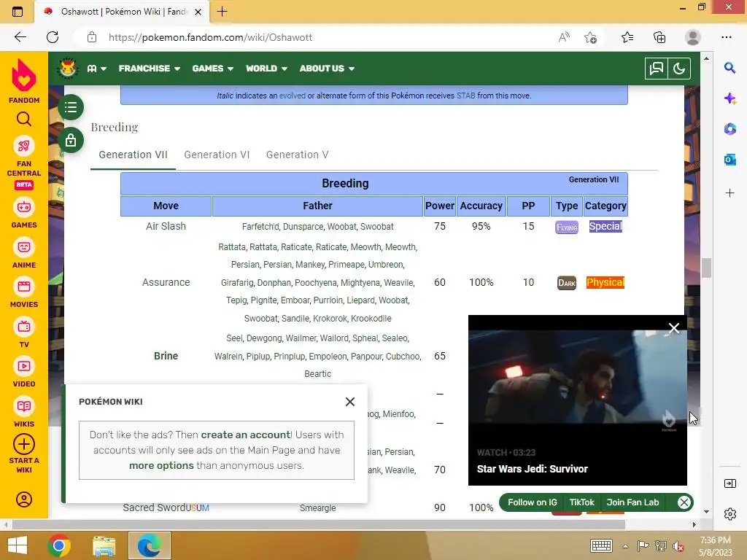Select the Generation VII tab
Image resolution: width=747 pixels, height=560 pixels.
click(133, 155)
